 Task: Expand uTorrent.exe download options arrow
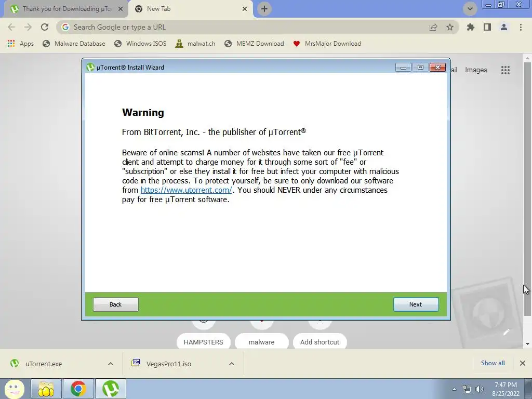tap(111, 364)
